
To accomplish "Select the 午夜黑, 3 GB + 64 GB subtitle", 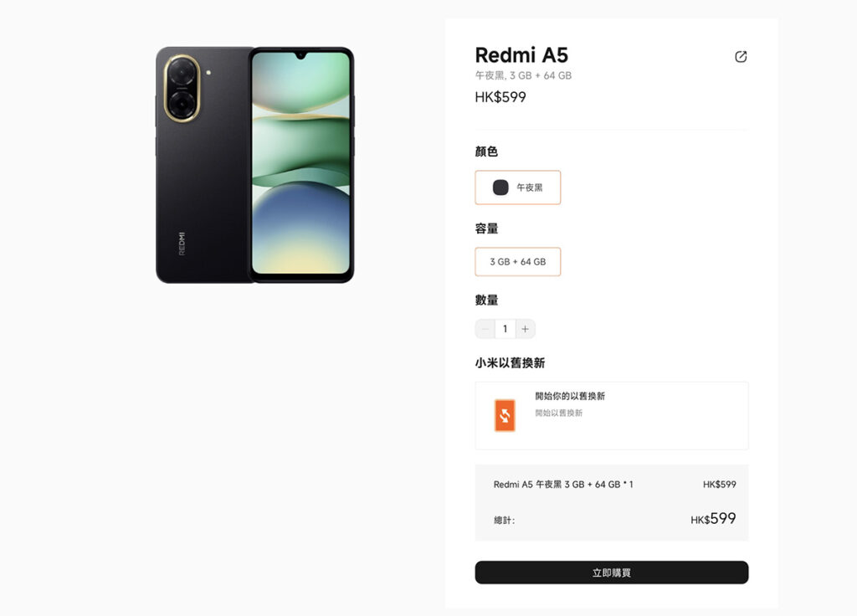I will [523, 75].
